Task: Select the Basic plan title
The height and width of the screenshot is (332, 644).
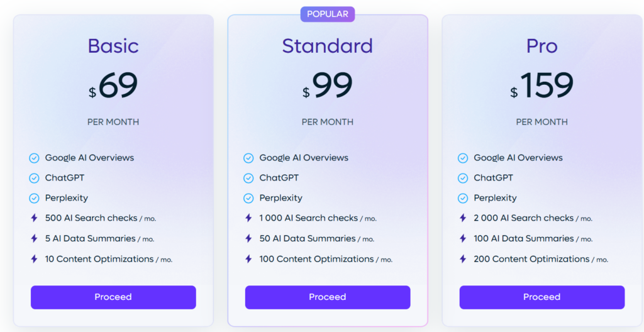Action: click(x=113, y=46)
